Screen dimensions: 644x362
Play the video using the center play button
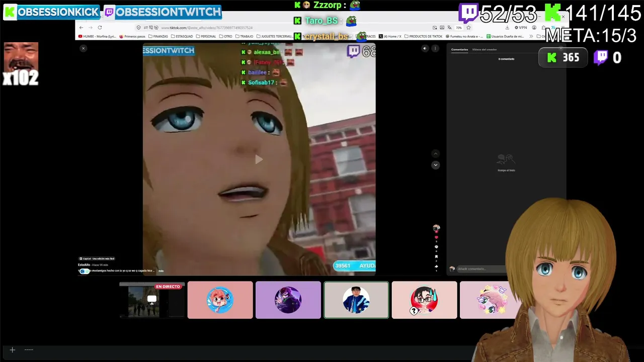click(x=259, y=159)
